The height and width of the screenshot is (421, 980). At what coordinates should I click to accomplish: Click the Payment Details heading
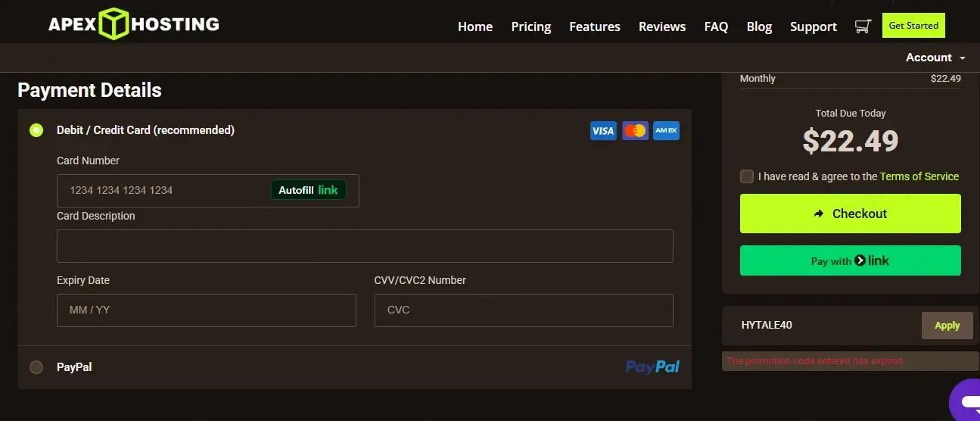click(x=89, y=90)
